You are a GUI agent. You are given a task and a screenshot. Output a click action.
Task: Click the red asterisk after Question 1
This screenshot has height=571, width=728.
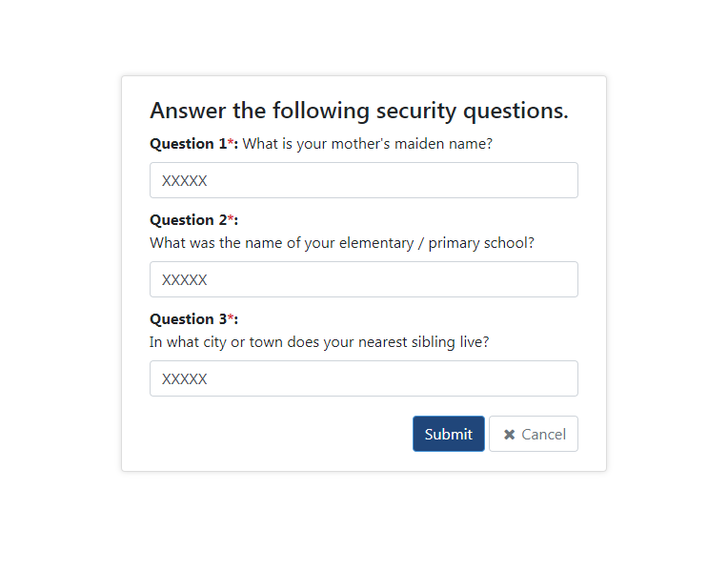tap(231, 142)
